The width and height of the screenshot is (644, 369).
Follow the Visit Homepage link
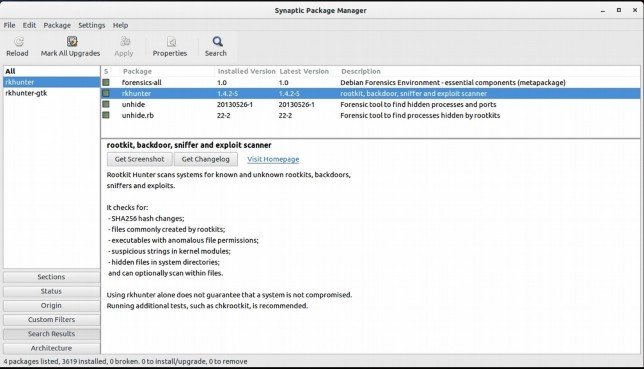273,159
